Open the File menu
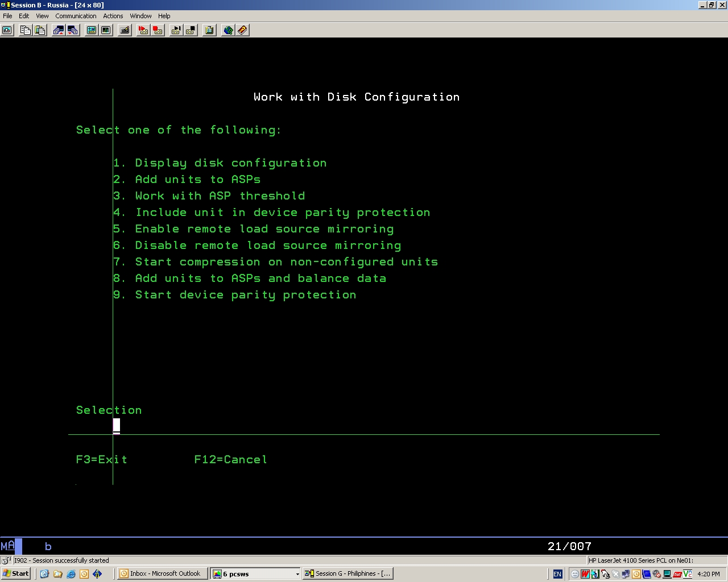The image size is (728, 582). 7,16
